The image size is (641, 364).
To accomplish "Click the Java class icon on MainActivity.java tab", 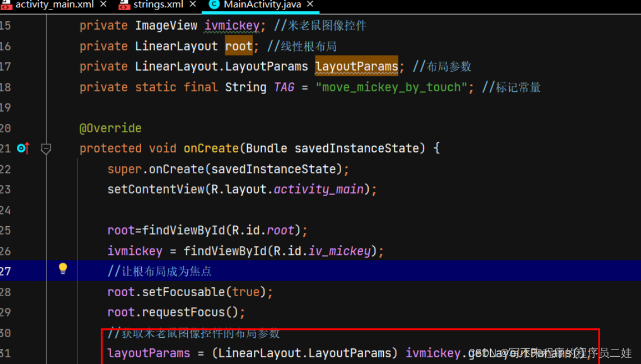I will tap(214, 4).
